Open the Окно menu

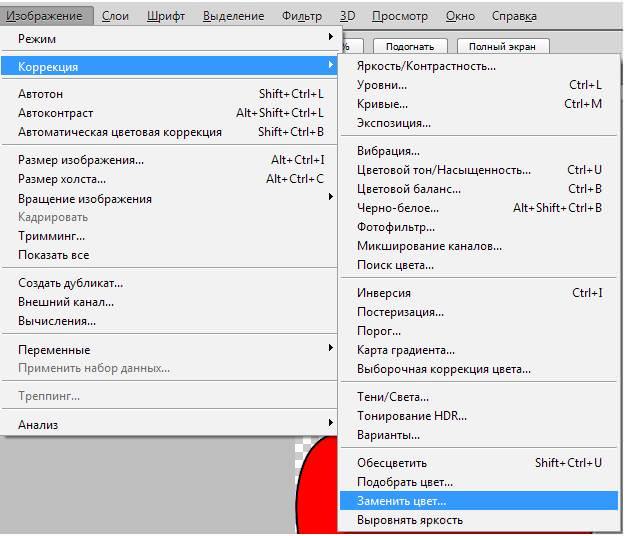[460, 16]
